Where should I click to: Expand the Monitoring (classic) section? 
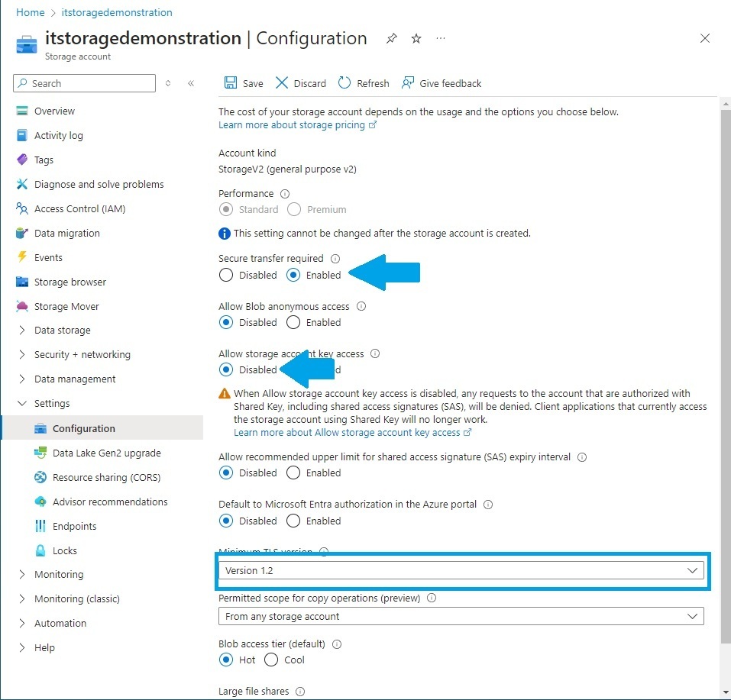click(22, 598)
